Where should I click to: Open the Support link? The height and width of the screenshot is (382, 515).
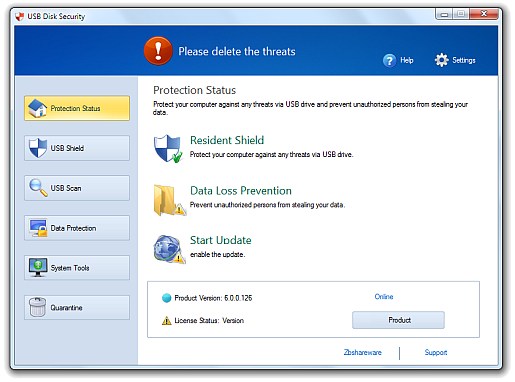(436, 352)
